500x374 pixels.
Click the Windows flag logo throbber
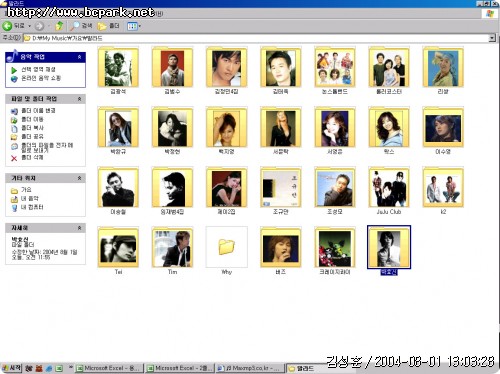point(490,14)
